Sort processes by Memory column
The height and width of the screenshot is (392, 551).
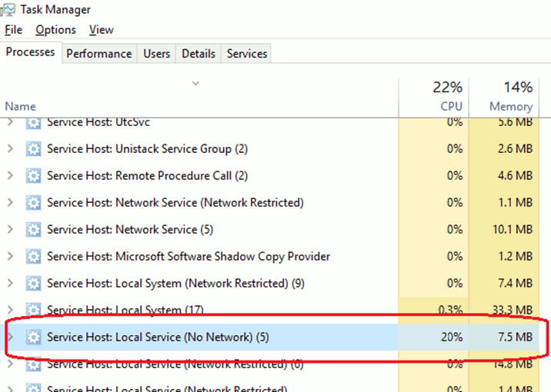(x=511, y=106)
